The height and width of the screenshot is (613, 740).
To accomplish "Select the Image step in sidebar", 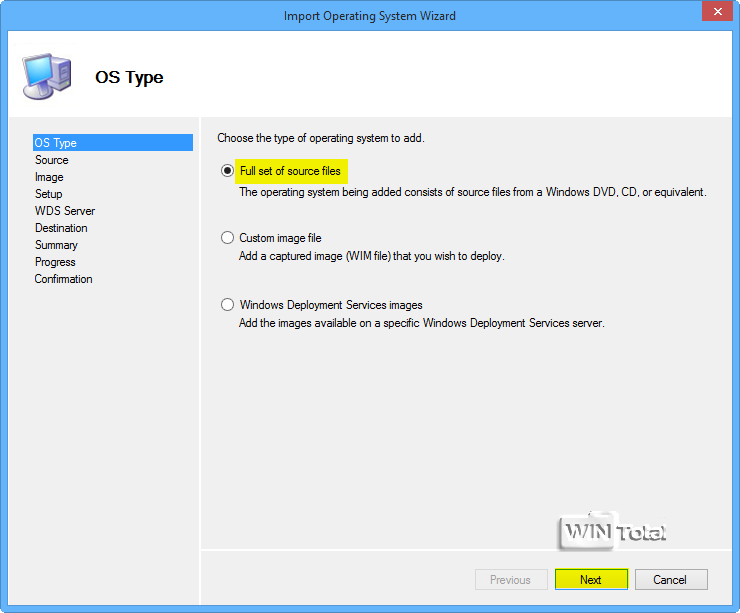I will point(49,177).
